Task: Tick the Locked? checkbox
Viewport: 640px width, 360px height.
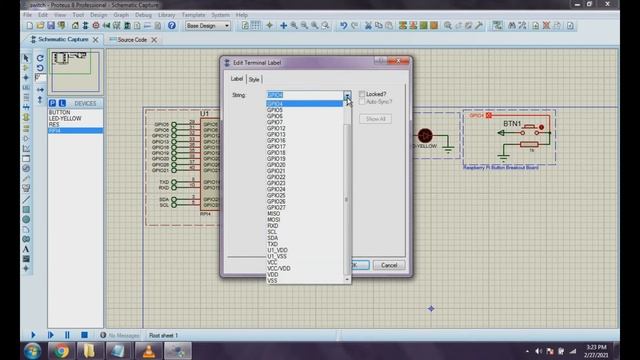Action: coord(362,94)
